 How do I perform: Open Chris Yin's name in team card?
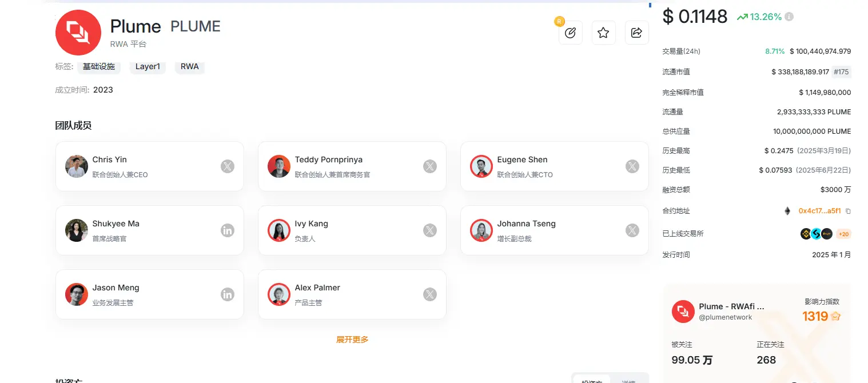click(110, 159)
